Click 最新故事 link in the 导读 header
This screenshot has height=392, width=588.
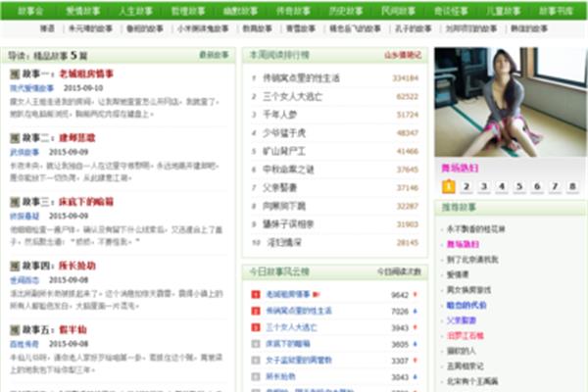(214, 55)
